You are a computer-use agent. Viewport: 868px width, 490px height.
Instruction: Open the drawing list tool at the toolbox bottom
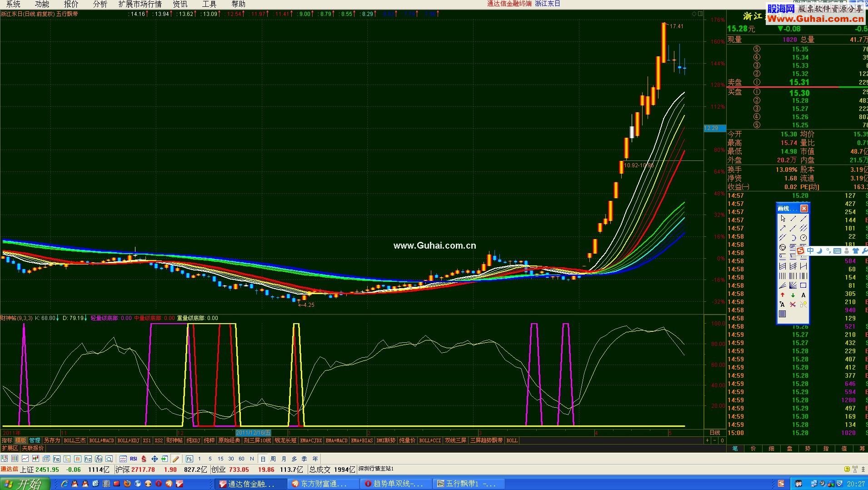coord(782,314)
